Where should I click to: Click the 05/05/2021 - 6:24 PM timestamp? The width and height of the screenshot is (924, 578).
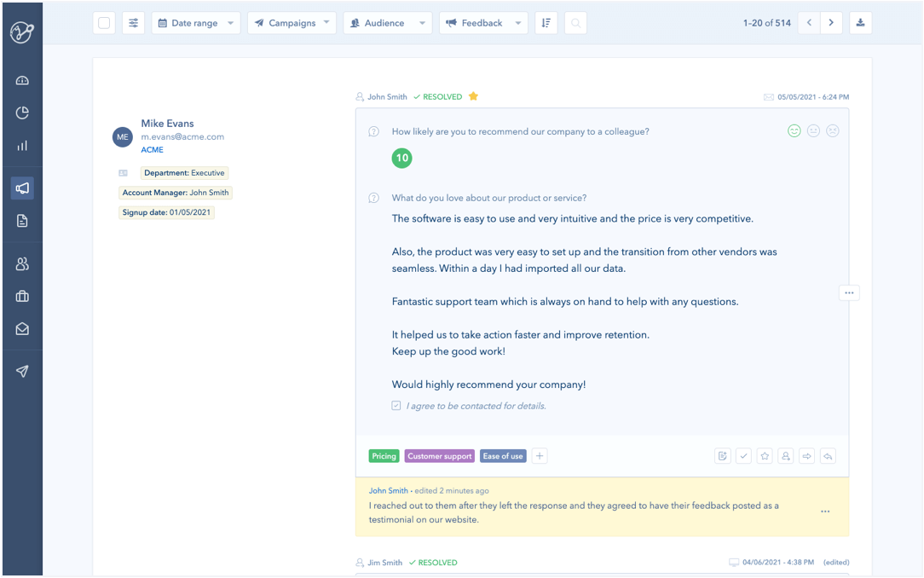tap(813, 97)
